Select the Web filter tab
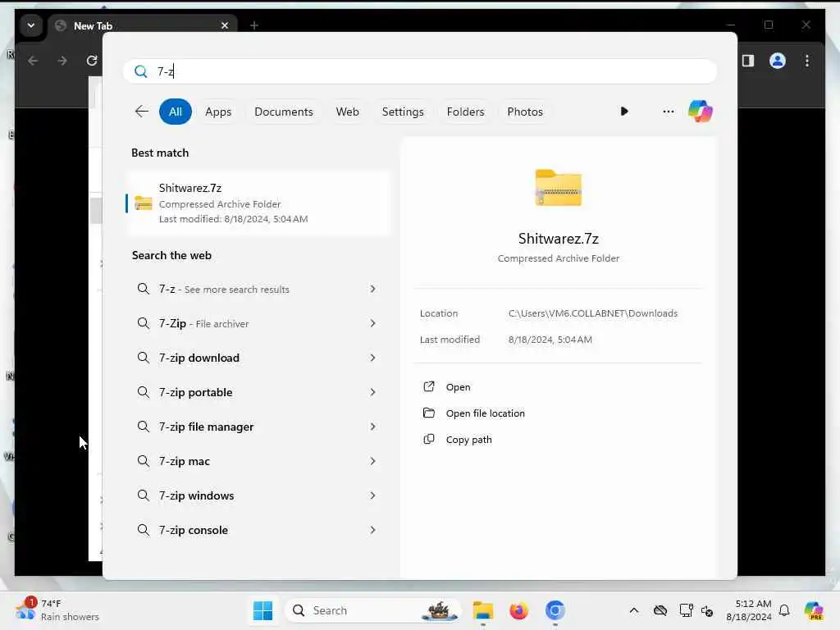 [x=347, y=112]
